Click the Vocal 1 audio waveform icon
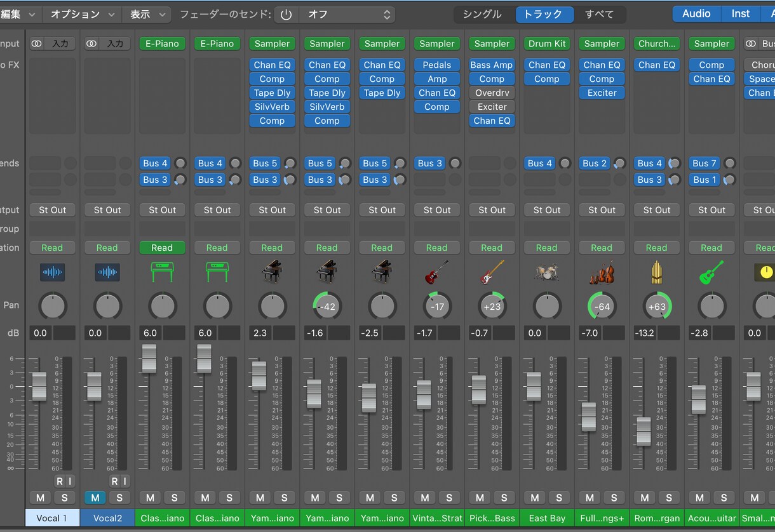775x532 pixels. (x=52, y=272)
